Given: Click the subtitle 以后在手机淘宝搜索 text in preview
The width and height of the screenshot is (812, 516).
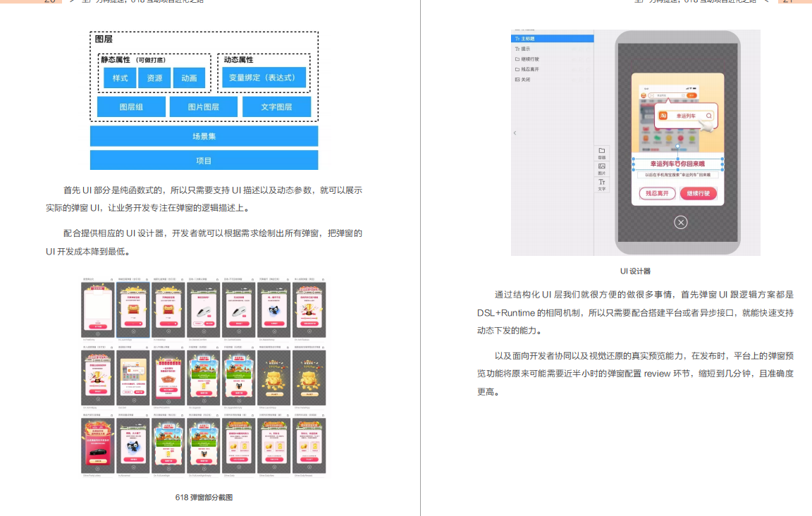Looking at the screenshot, I should pyautogui.click(x=677, y=175).
